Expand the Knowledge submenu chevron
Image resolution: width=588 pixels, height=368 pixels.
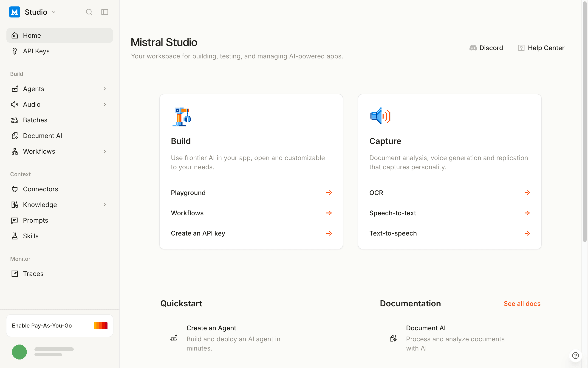coord(105,205)
